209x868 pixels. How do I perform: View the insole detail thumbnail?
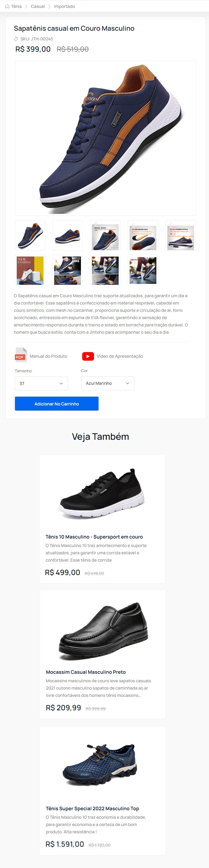click(143, 235)
